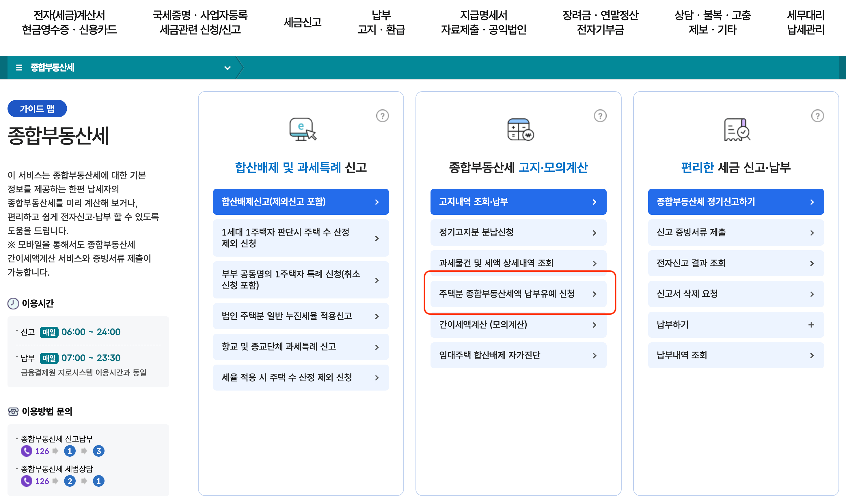The width and height of the screenshot is (846, 504).
Task: Open help for 종합부동산세 고지·모의계산 card
Action: pyautogui.click(x=600, y=116)
